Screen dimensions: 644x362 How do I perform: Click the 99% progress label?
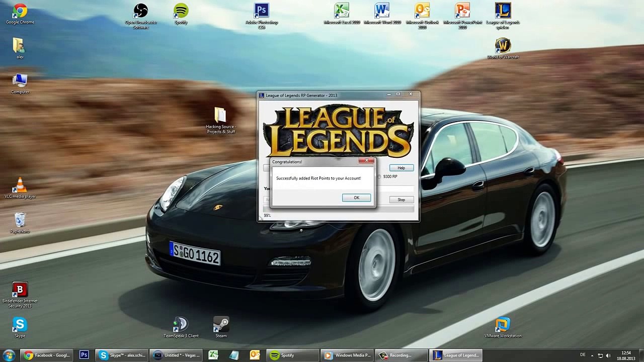coord(267,216)
